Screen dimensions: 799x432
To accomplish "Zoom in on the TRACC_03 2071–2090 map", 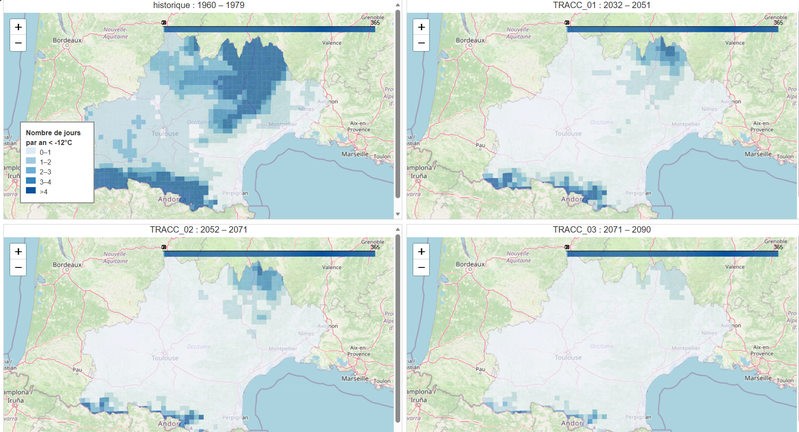I will click(x=420, y=251).
